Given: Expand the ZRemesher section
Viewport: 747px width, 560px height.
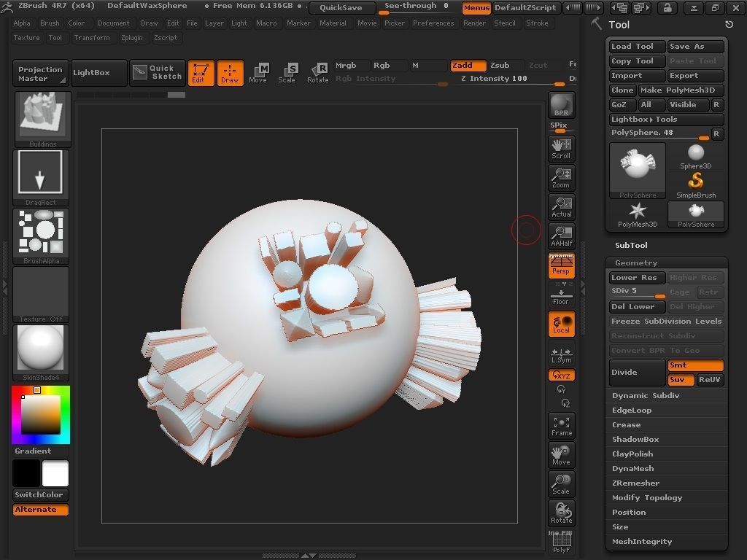Looking at the screenshot, I should (x=635, y=483).
